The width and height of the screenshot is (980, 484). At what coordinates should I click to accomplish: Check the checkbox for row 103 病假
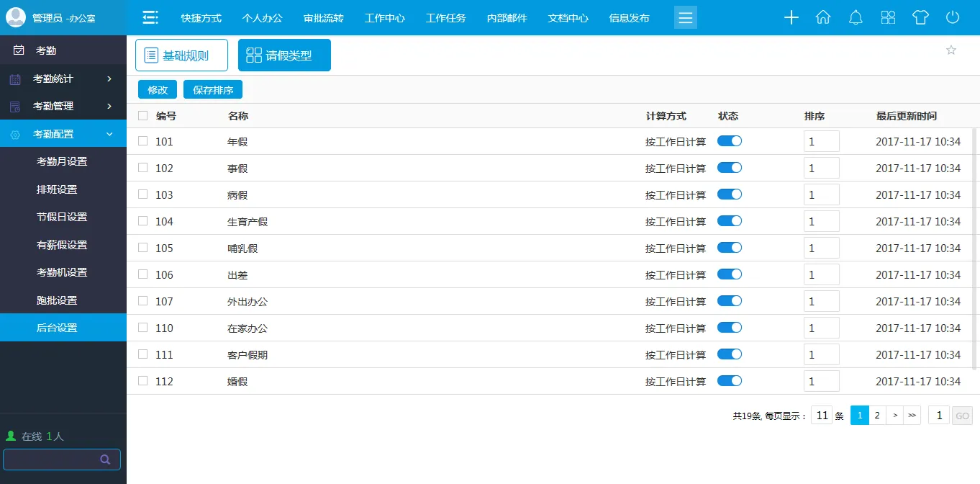[x=142, y=194]
